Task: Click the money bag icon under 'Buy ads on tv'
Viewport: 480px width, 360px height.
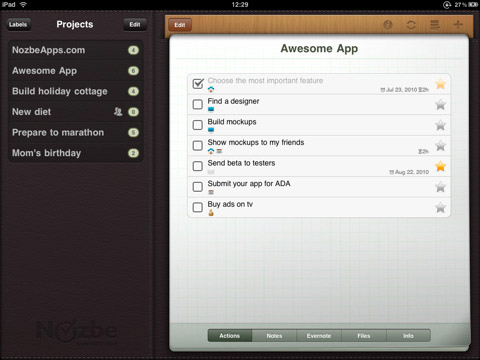Action: (x=211, y=213)
